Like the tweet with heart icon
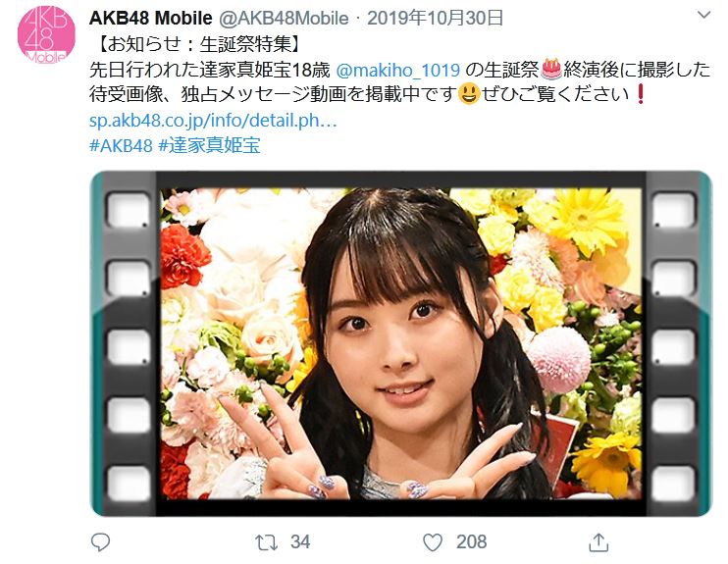The image size is (728, 564). click(x=433, y=542)
